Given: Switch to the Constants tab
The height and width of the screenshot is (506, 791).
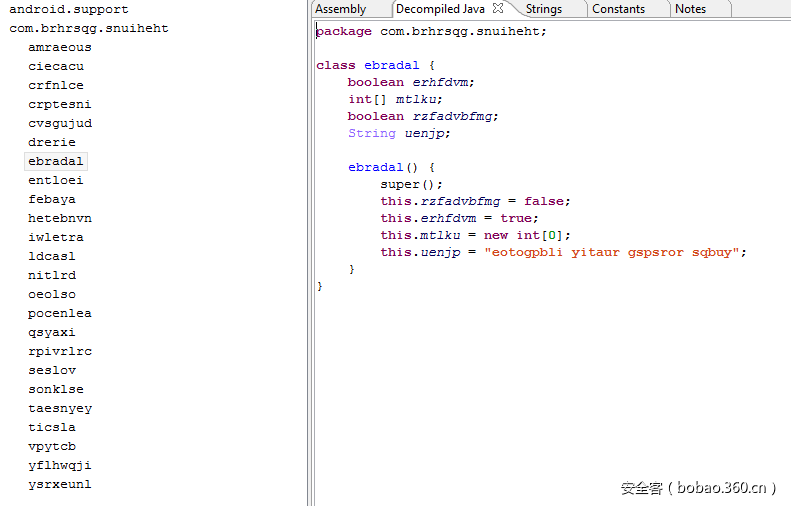Looking at the screenshot, I should pyautogui.click(x=618, y=9).
